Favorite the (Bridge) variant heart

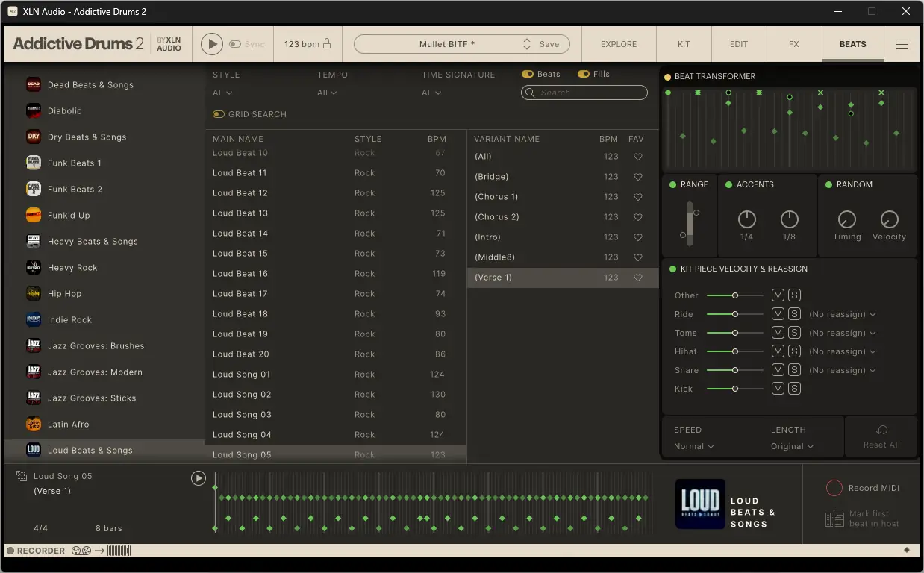click(638, 177)
